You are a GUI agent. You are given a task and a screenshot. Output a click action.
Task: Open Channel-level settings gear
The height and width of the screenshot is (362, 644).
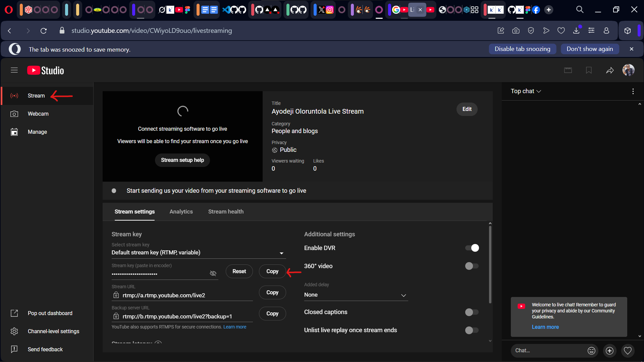(x=14, y=331)
